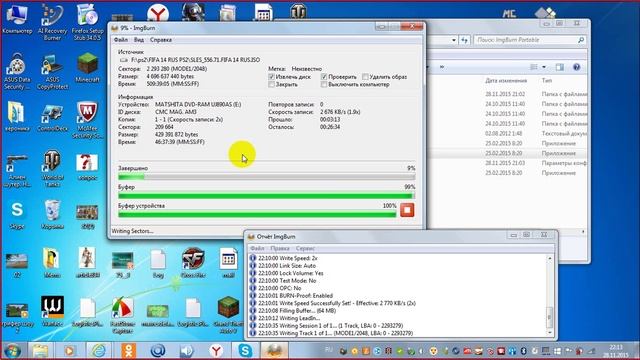Select log line Filling Buffer... (64 MB)

pos(297,311)
